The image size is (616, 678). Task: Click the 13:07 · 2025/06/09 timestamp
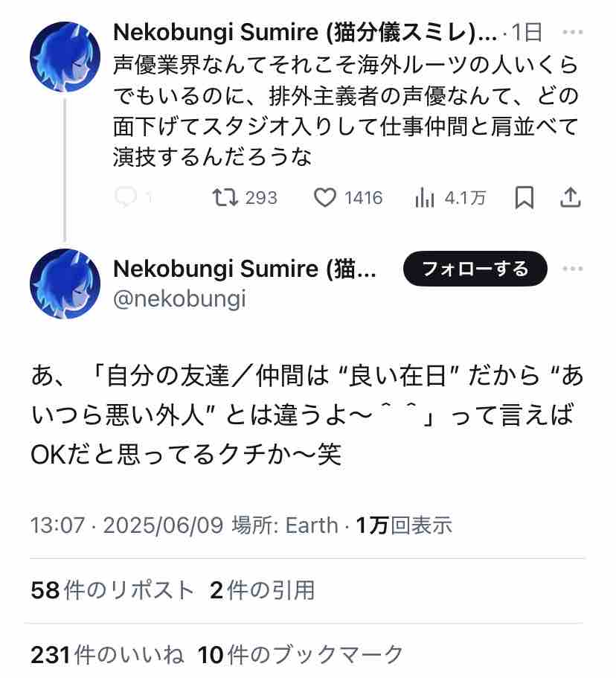point(126,525)
